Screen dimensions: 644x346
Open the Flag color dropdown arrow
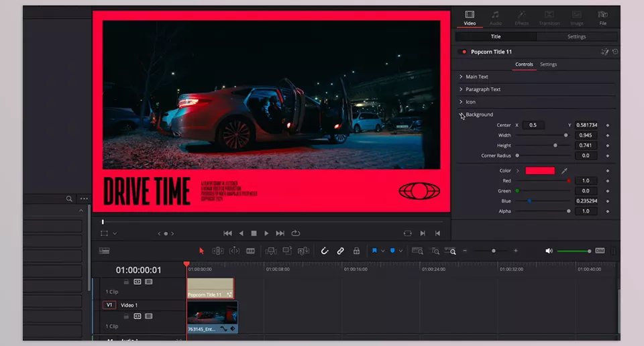coord(383,251)
